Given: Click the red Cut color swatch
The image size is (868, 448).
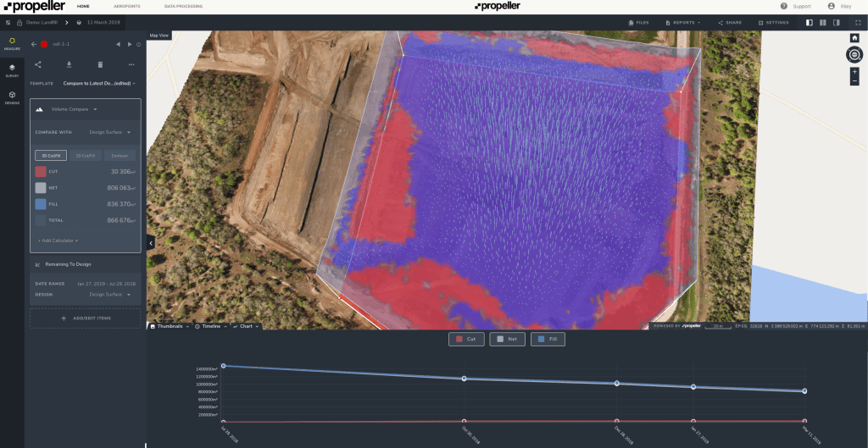Looking at the screenshot, I should (x=41, y=171).
